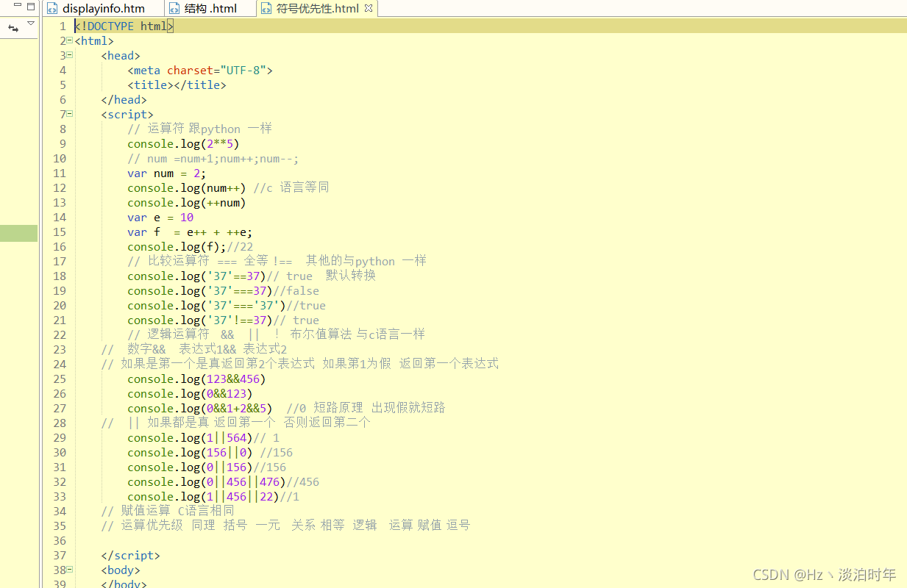Screen dimensions: 907x588
Task: Click the 'var e = 10' line
Action: (160, 218)
